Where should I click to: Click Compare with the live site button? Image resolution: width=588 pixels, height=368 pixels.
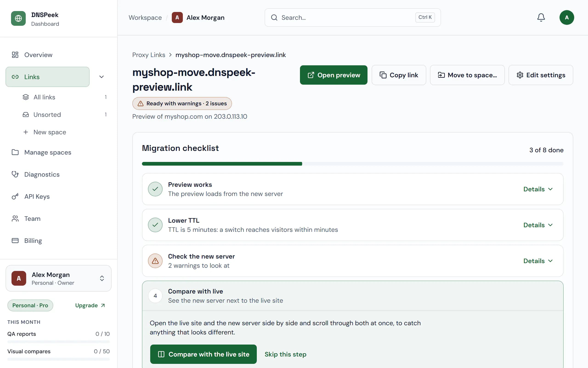[203, 354]
